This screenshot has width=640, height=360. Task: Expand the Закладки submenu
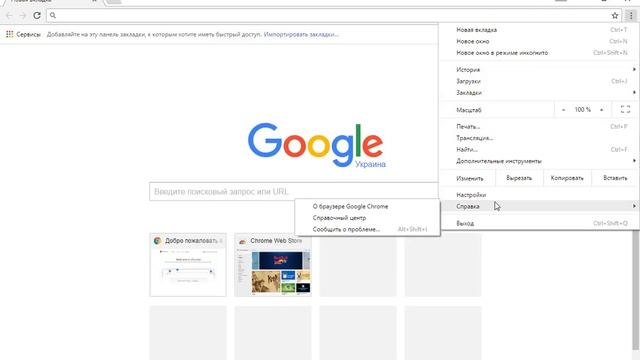point(539,93)
